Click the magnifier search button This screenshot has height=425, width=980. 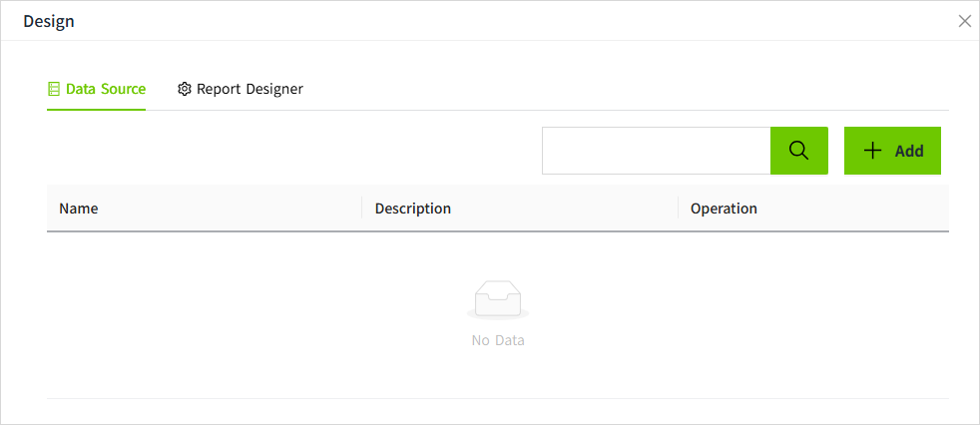798,151
